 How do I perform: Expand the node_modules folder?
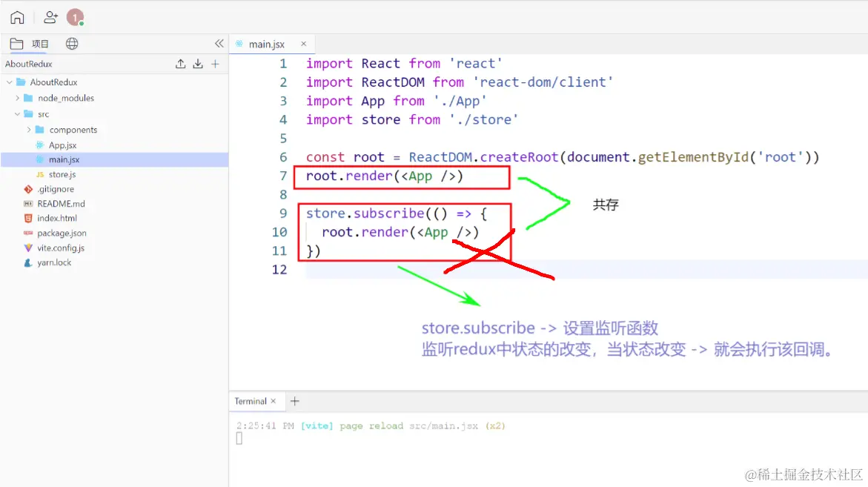(17, 98)
